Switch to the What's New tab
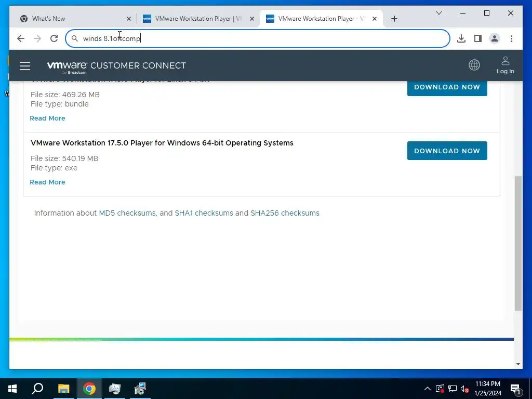 click(x=75, y=19)
